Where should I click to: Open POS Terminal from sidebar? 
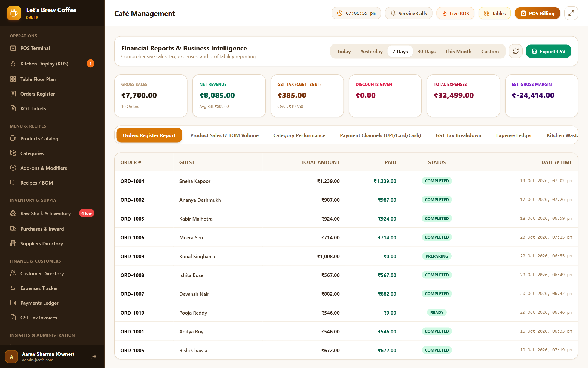52,48
